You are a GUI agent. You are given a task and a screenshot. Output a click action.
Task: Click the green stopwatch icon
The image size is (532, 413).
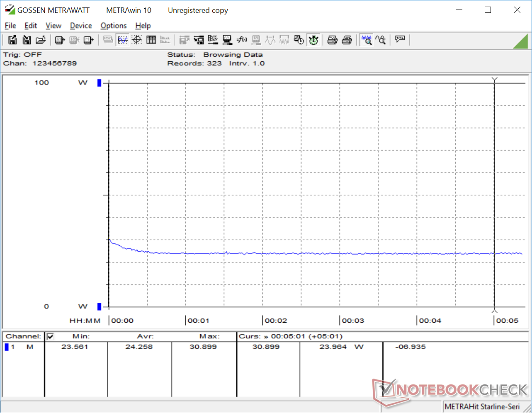tap(313, 40)
